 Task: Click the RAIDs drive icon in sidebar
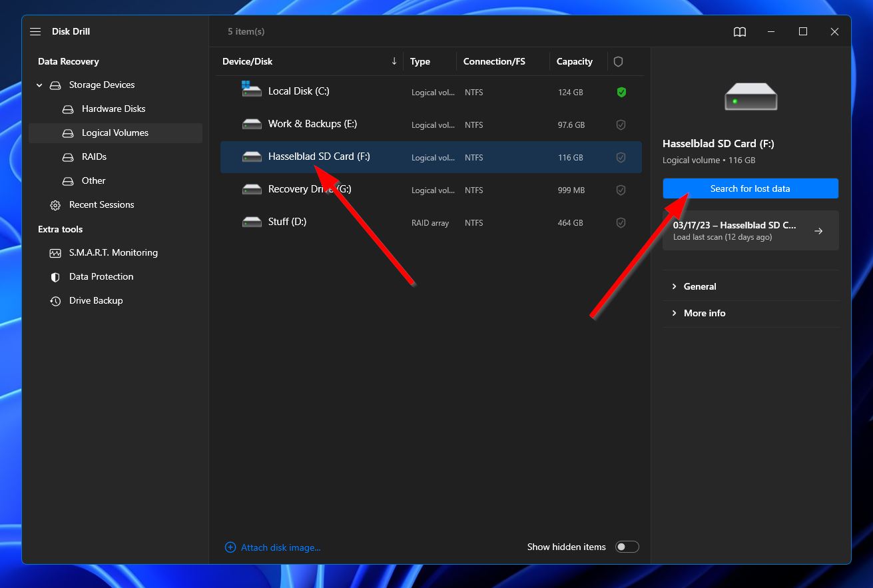68,157
